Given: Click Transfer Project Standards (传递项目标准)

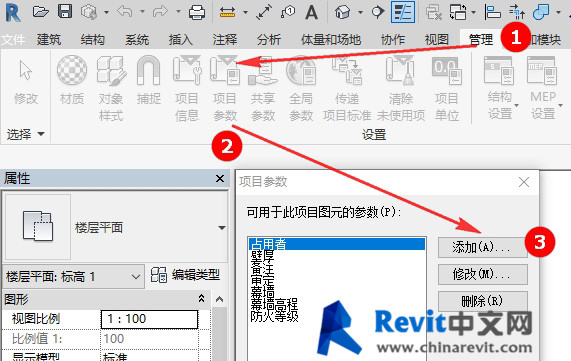Looking at the screenshot, I should (x=347, y=88).
